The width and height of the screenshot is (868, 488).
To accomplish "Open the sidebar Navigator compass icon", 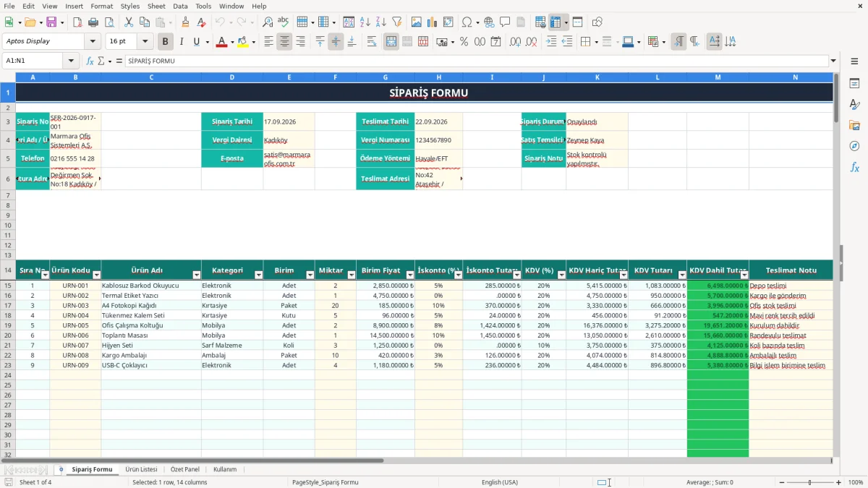I will point(854,147).
